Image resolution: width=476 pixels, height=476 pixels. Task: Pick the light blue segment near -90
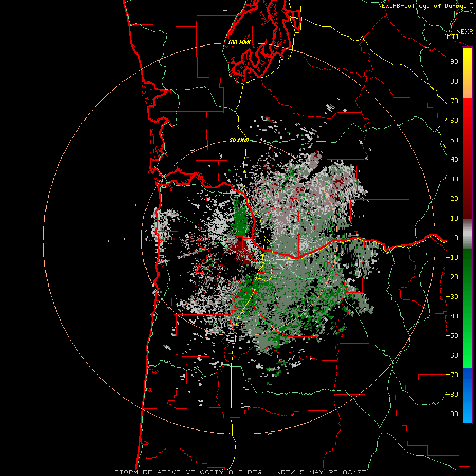click(467, 413)
